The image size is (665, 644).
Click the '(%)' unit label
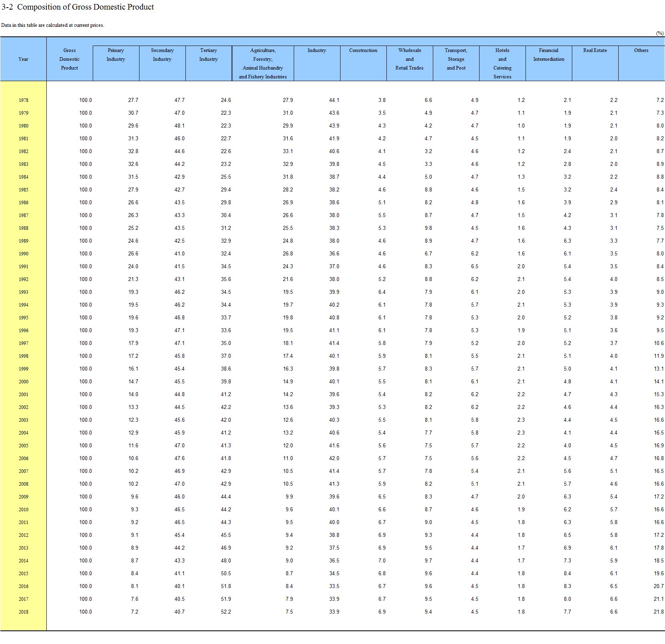pos(660,34)
